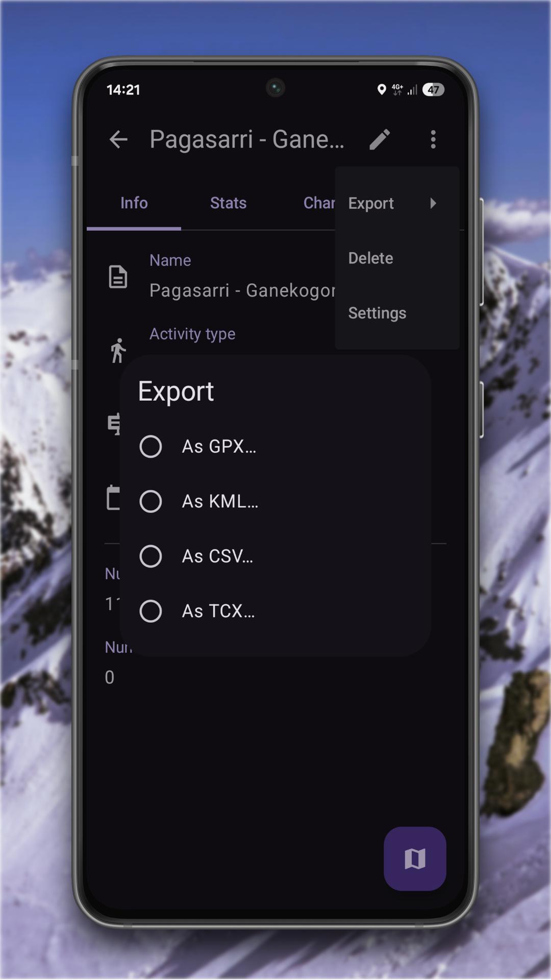Viewport: 551px width, 980px height.
Task: Tap the battery indicator showing 47
Action: click(x=433, y=90)
